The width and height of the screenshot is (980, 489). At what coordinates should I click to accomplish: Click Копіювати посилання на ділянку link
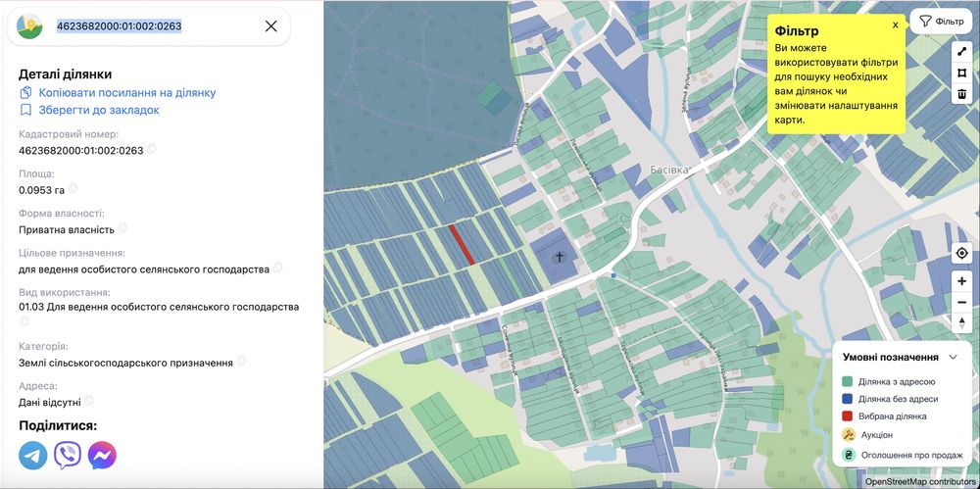point(126,93)
